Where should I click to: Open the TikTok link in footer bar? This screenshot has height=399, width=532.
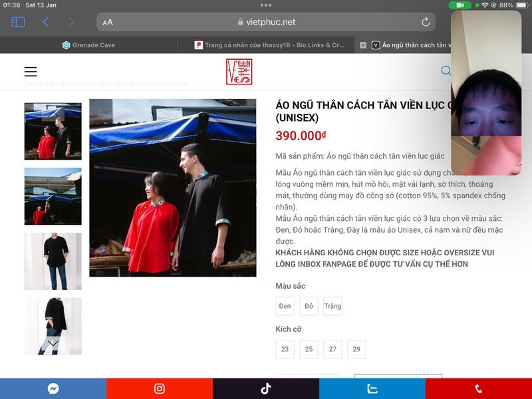click(266, 389)
